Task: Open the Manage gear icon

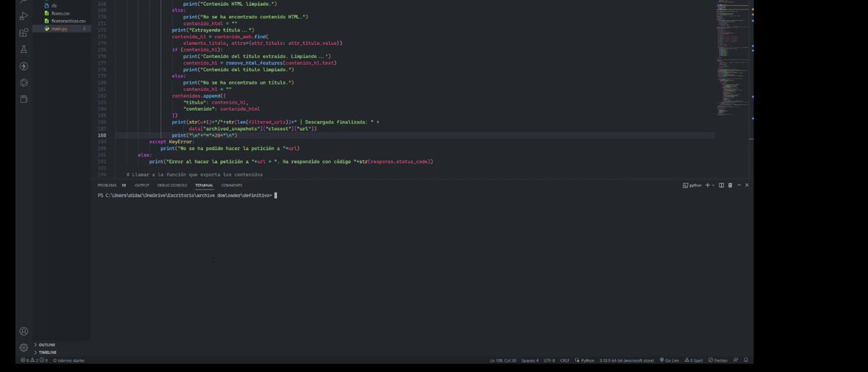Action: [24, 347]
